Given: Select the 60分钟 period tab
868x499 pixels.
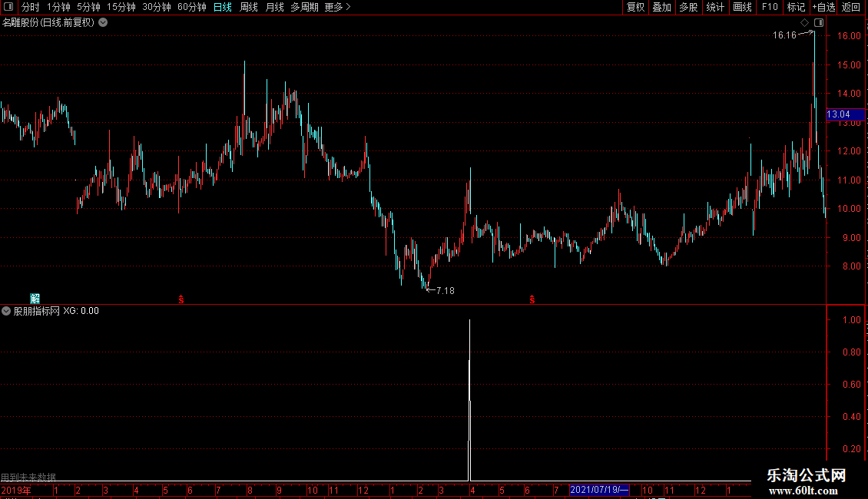Looking at the screenshot, I should [191, 7].
